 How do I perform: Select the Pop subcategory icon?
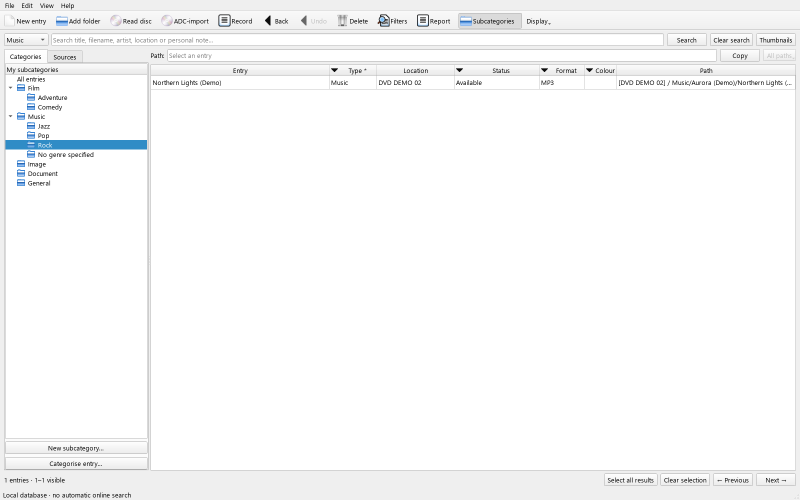coord(31,136)
